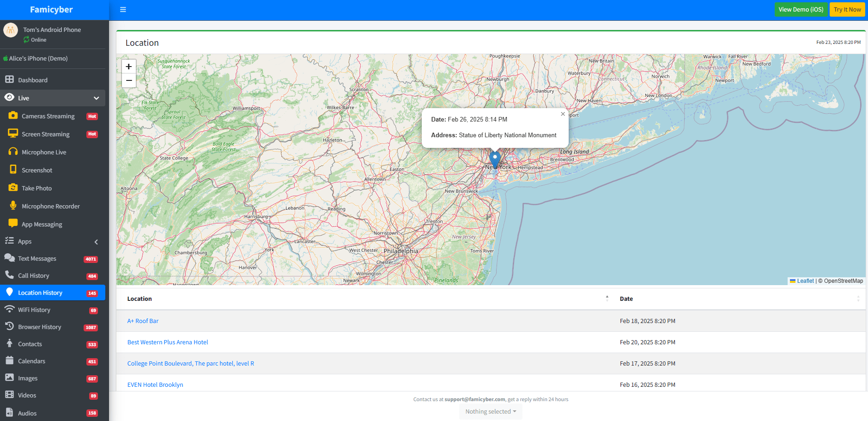Click the Audios file icon

click(x=9, y=412)
